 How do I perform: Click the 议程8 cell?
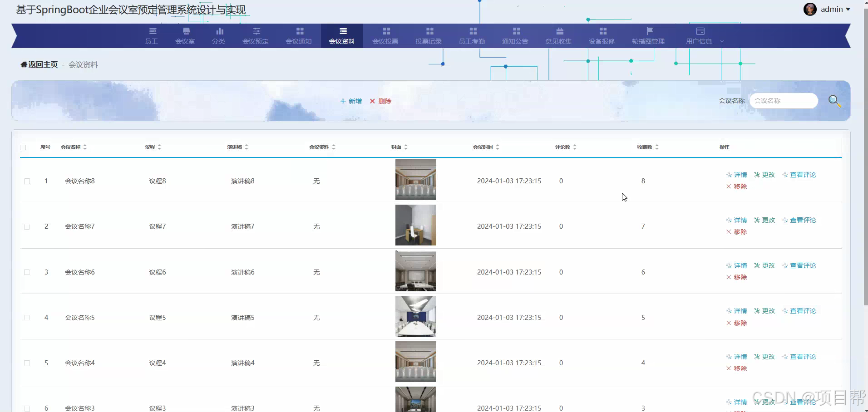tap(158, 181)
